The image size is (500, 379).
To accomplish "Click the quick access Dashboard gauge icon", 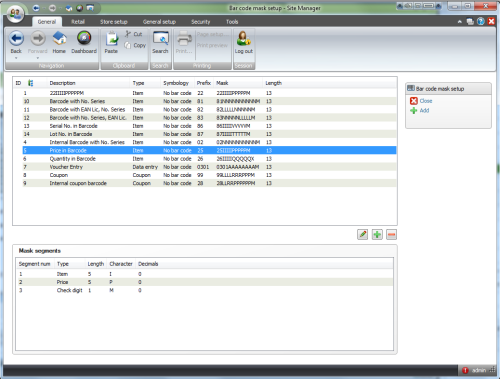I will (x=79, y=8).
